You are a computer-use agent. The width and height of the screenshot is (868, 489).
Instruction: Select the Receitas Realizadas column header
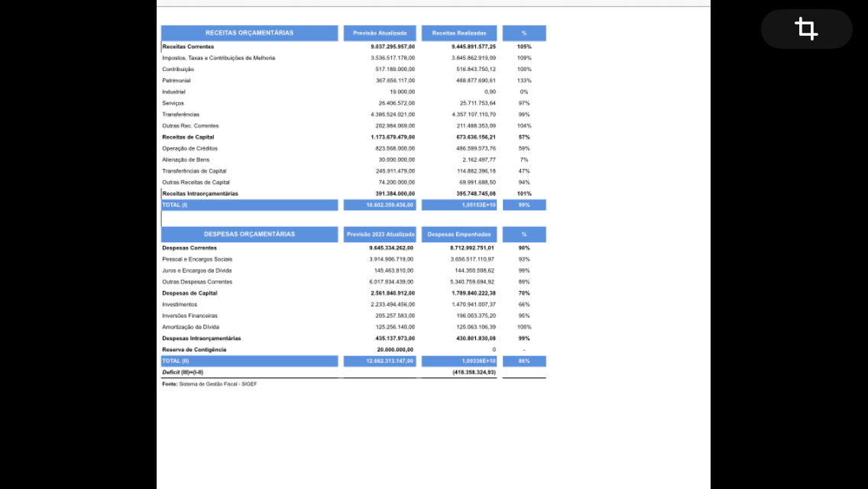tap(458, 33)
